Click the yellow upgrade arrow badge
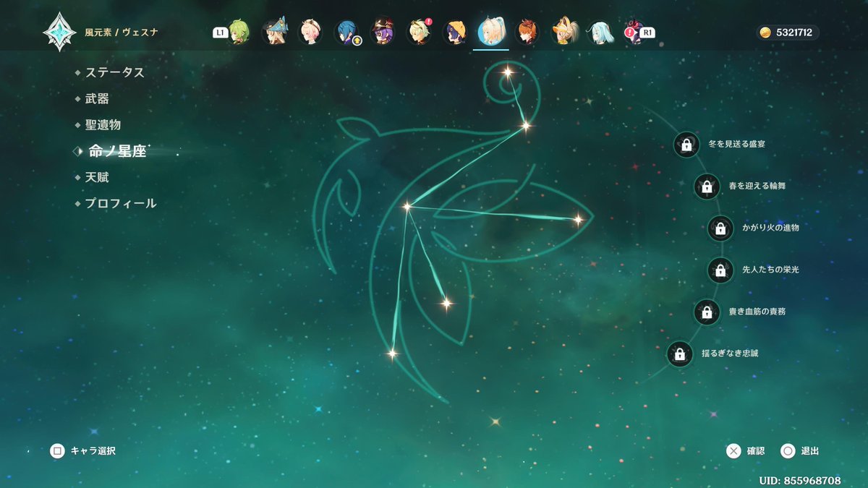 357,40
